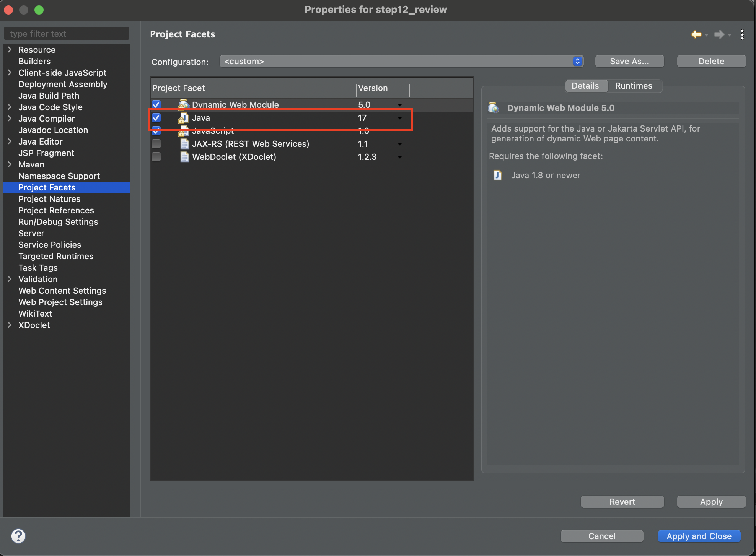The image size is (756, 556).
Task: Open Deployment Assembly page
Action: click(63, 84)
